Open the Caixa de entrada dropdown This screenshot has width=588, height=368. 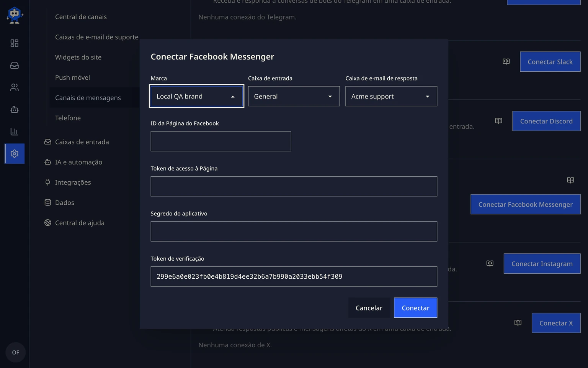tap(294, 96)
